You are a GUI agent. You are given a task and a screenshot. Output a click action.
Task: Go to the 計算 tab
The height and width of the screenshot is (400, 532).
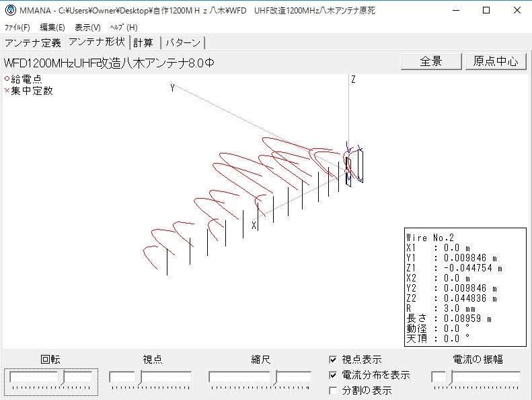(143, 43)
